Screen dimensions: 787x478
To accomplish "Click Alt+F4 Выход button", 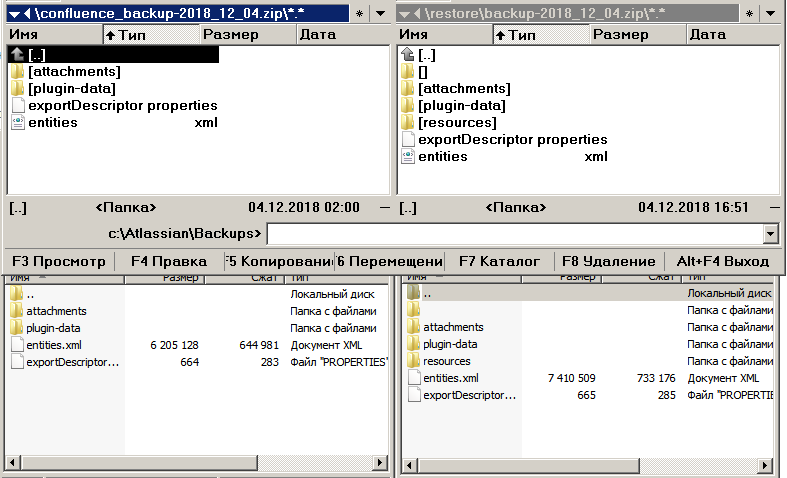I will tap(723, 261).
